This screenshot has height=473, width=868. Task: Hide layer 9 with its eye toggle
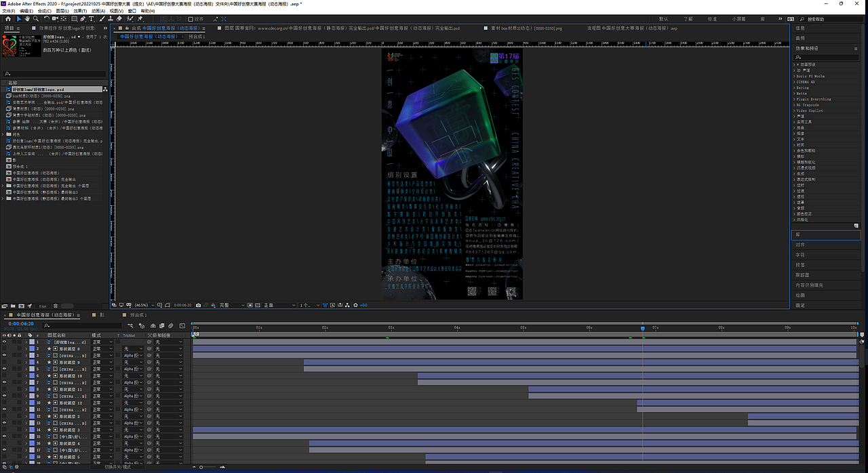(x=5, y=396)
